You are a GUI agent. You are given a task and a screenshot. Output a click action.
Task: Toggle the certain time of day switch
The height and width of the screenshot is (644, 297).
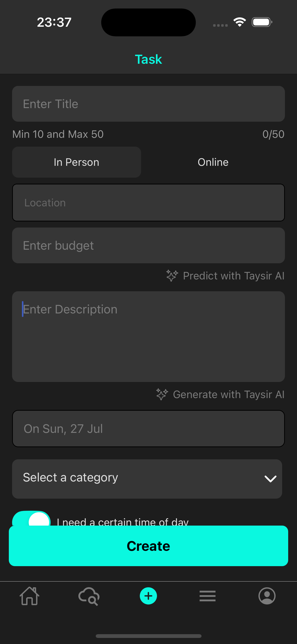[x=31, y=519]
